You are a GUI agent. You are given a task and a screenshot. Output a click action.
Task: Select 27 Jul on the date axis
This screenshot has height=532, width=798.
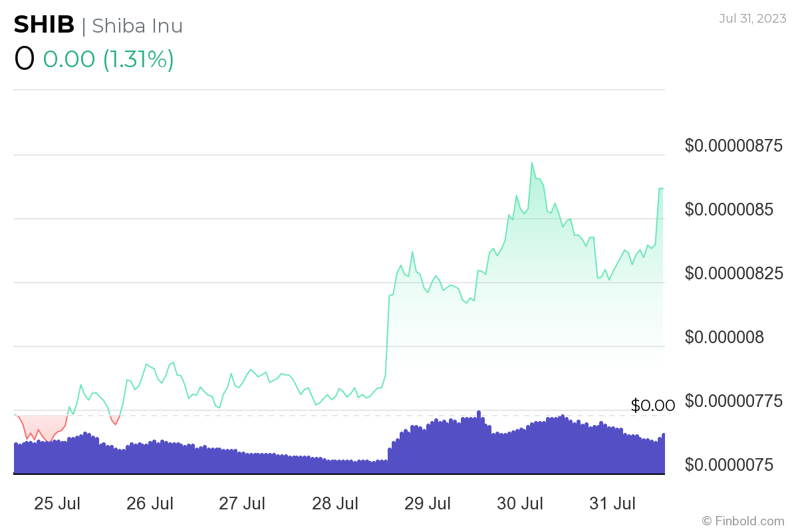pos(243,503)
